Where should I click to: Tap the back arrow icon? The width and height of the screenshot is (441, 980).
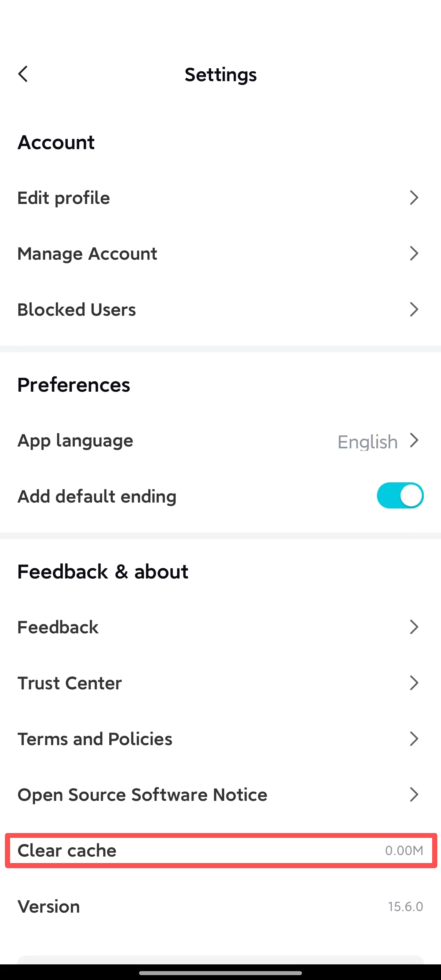pyautogui.click(x=23, y=74)
